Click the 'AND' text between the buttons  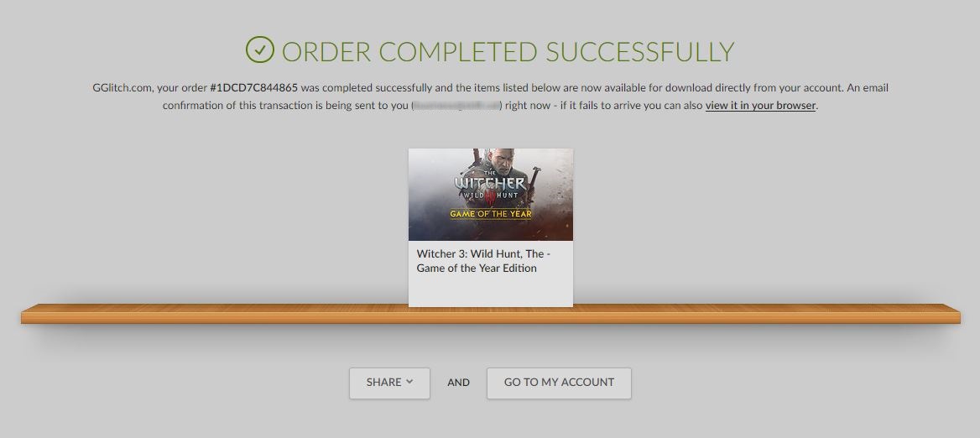pyautogui.click(x=458, y=383)
